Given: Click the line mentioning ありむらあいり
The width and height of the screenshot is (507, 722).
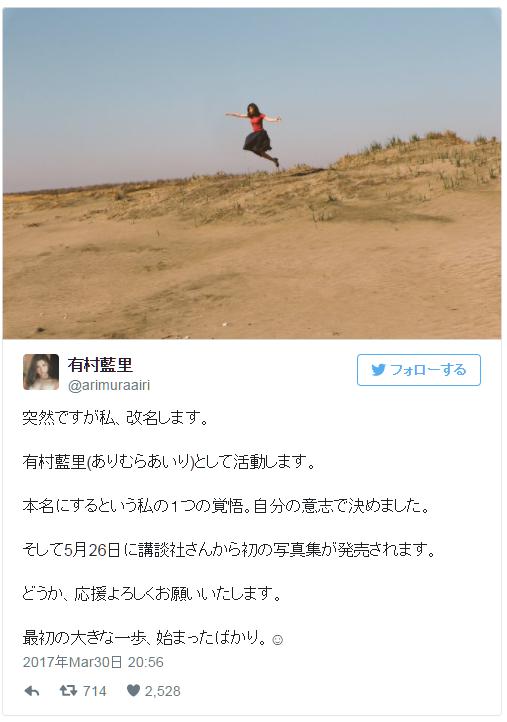Looking at the screenshot, I should click(169, 462).
